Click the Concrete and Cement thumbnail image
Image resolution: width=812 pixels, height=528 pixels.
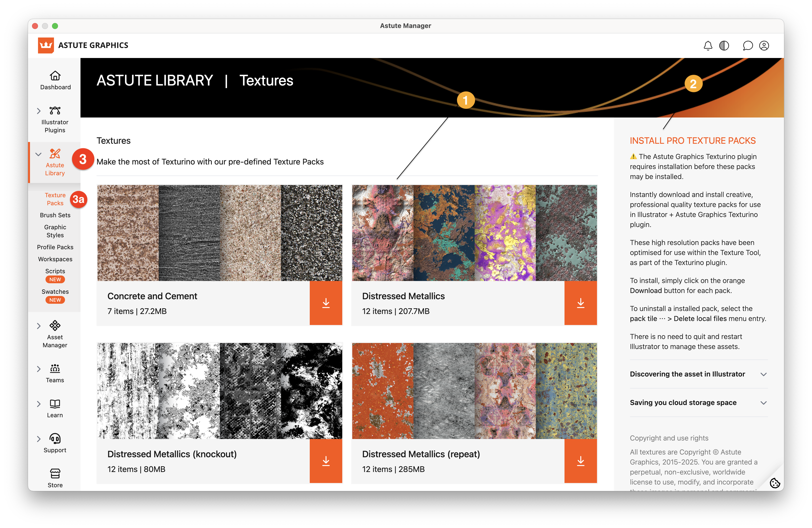[220, 233]
